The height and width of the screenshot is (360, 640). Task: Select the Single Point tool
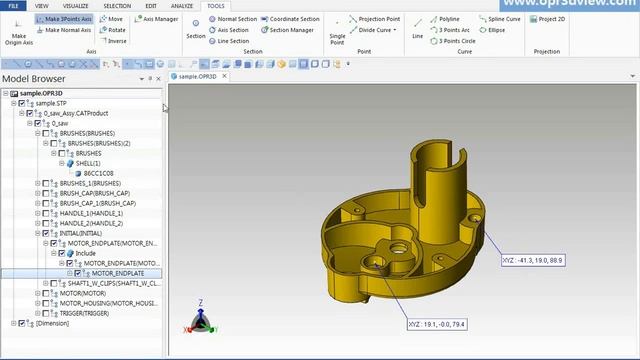pyautogui.click(x=337, y=32)
